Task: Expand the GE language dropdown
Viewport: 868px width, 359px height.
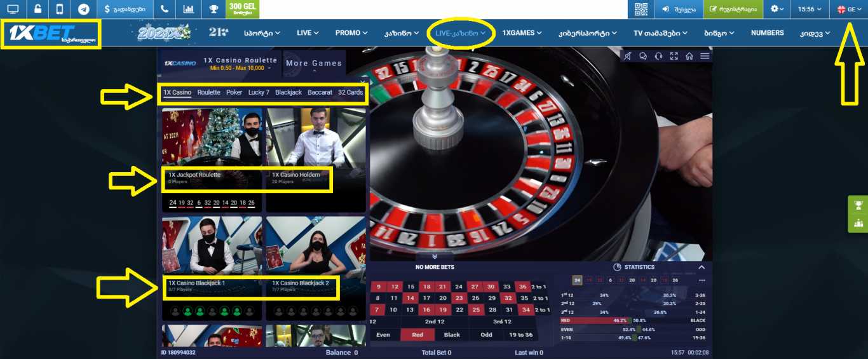Action: [849, 10]
